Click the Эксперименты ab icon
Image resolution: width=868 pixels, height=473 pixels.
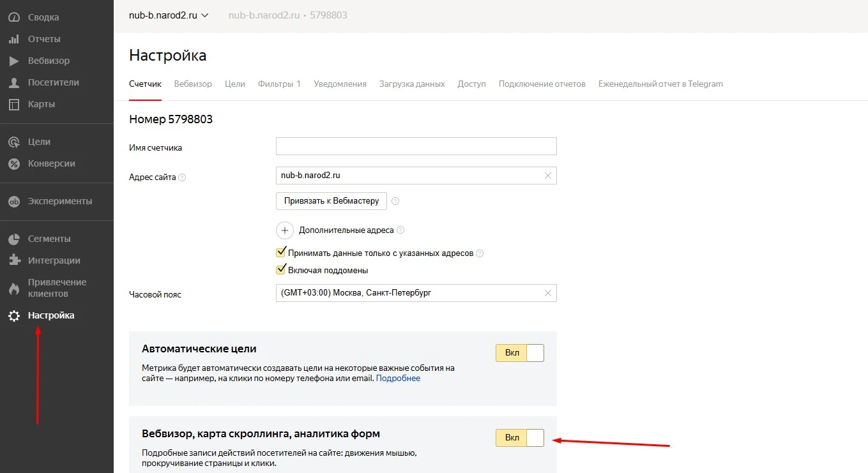click(14, 201)
